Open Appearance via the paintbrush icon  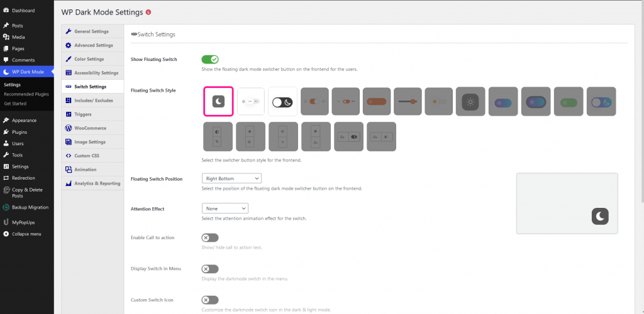pos(6,121)
